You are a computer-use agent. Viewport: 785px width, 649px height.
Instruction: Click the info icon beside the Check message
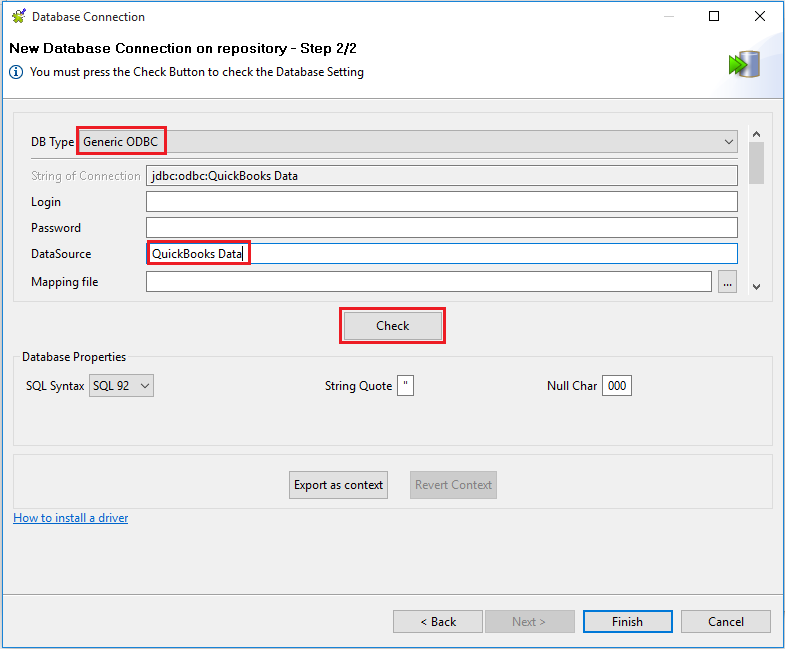pyautogui.click(x=16, y=72)
